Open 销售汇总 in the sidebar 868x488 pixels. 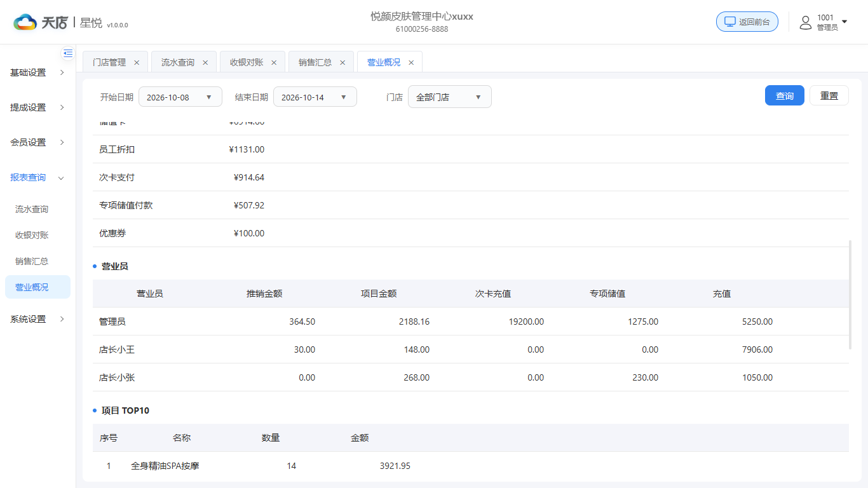pos(32,261)
